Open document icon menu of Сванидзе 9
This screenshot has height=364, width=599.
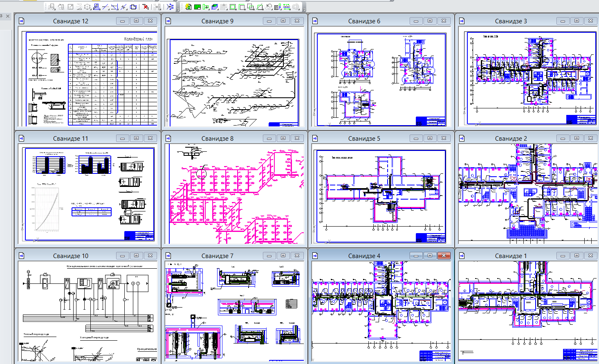(x=168, y=21)
